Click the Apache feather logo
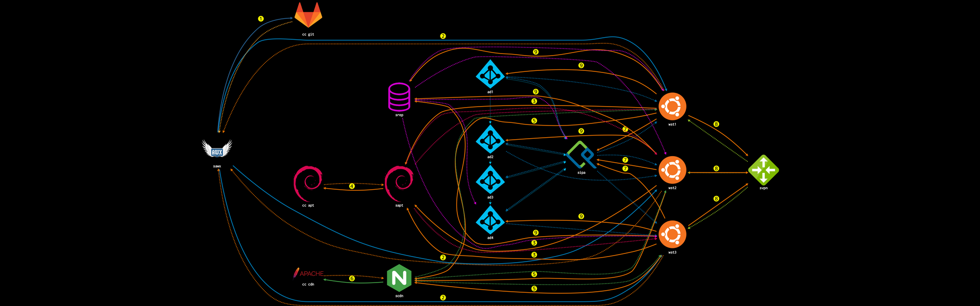Screen dimensions: 980x306 pos(308,273)
